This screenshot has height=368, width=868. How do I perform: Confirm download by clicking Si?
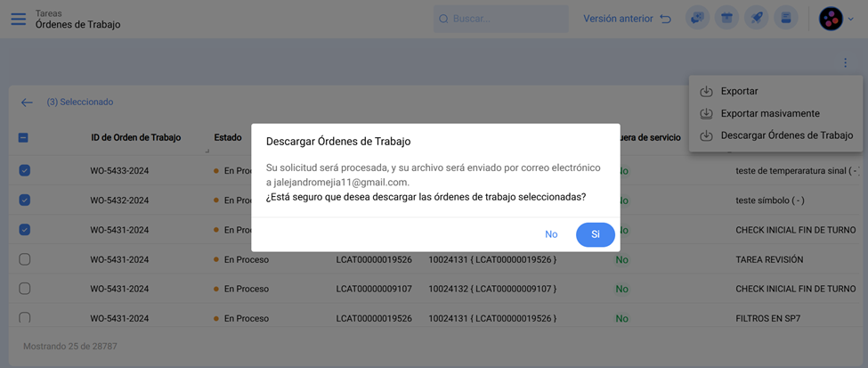pos(596,234)
